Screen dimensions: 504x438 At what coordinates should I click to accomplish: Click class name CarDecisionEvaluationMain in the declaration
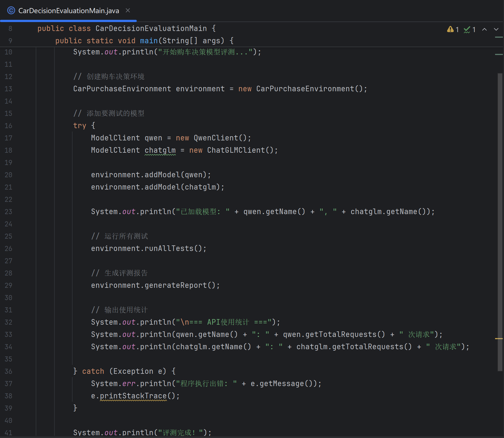pyautogui.click(x=151, y=28)
